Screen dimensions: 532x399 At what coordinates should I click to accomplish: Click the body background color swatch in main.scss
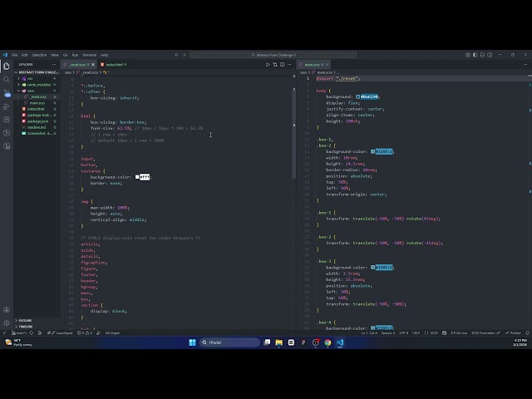(358, 96)
